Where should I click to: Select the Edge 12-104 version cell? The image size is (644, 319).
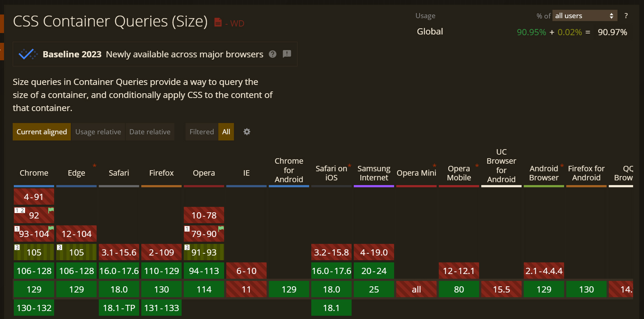tap(76, 234)
